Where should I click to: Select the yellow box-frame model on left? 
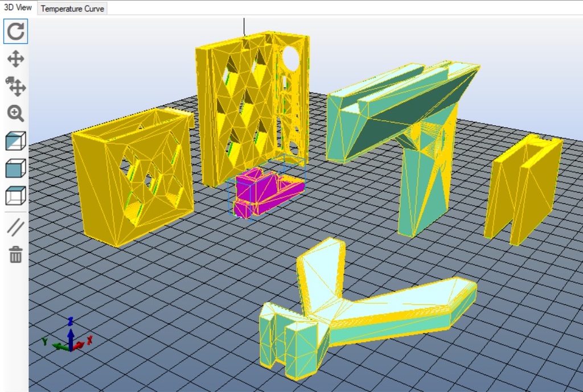134,178
